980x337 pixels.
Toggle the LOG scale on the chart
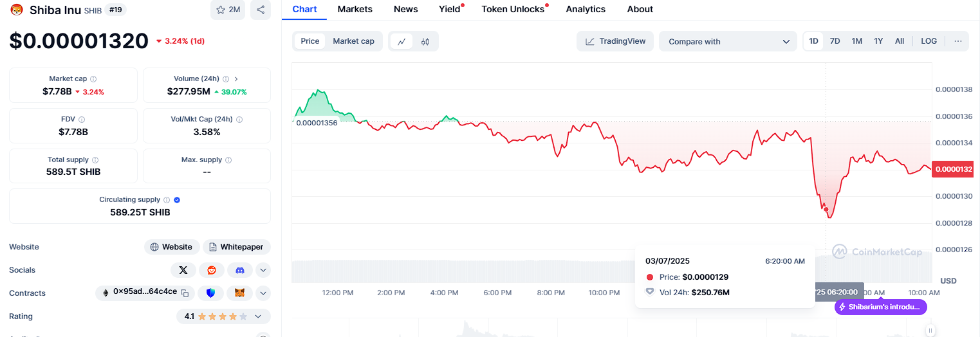tap(929, 41)
